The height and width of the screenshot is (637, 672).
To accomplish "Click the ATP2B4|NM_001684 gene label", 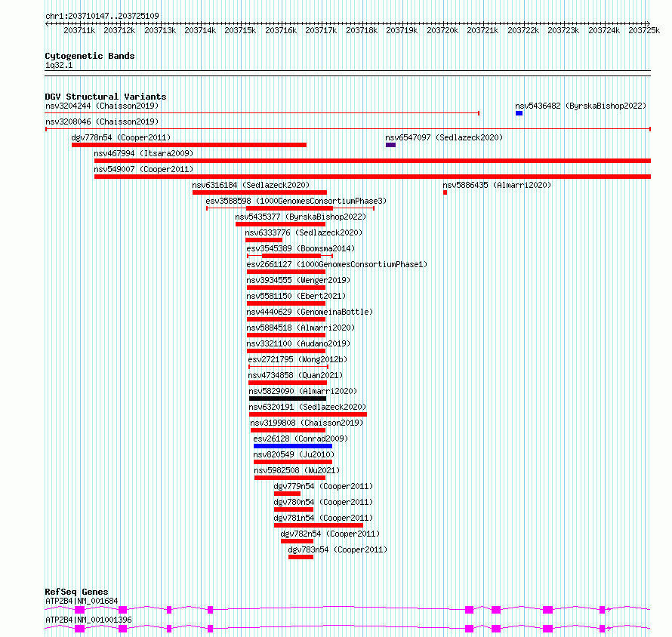I will (82, 601).
